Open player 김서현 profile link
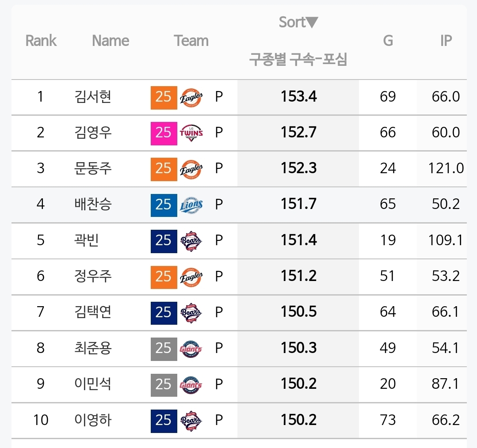 point(93,97)
